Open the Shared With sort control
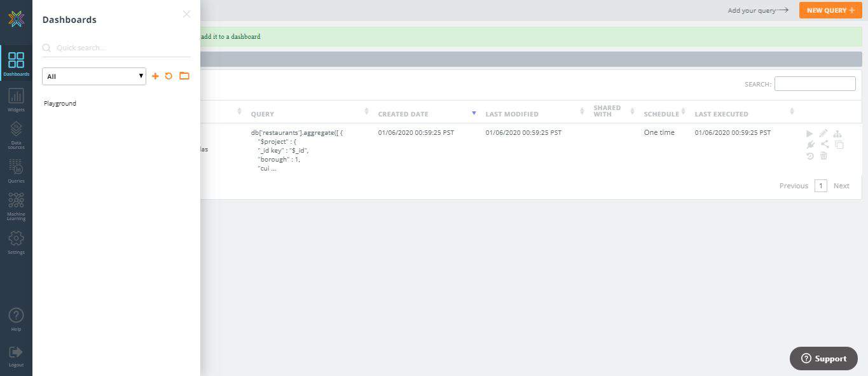The height and width of the screenshot is (376, 868). coord(632,111)
